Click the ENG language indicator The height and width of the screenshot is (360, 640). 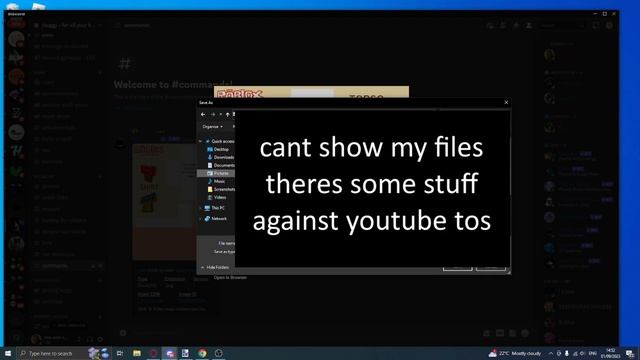point(593,353)
